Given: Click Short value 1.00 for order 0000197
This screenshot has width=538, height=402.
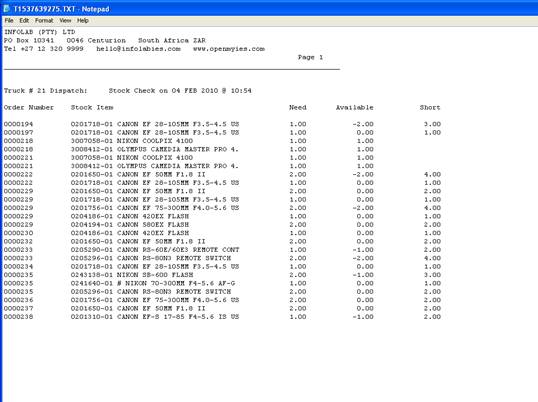Looking at the screenshot, I should point(432,132).
